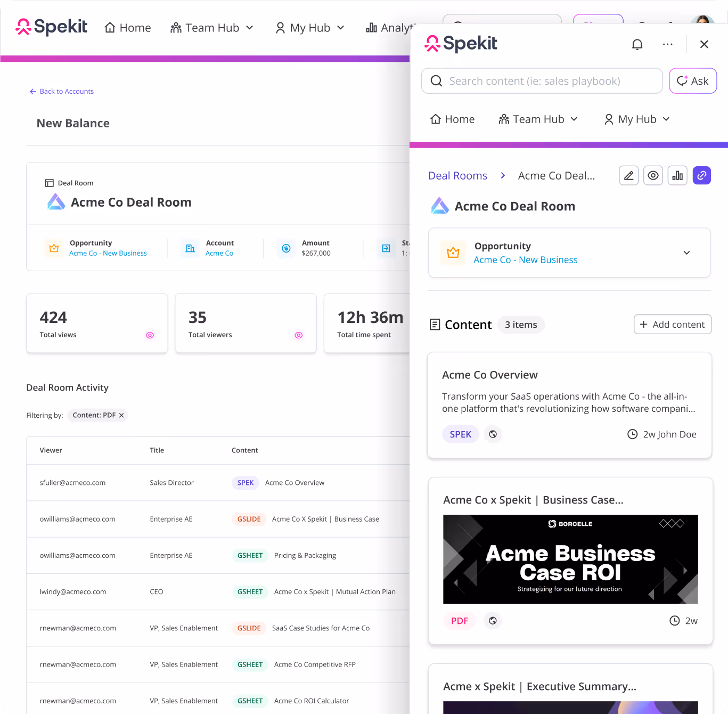
Task: Open the notifications bell in Spekit panel
Action: pos(637,44)
